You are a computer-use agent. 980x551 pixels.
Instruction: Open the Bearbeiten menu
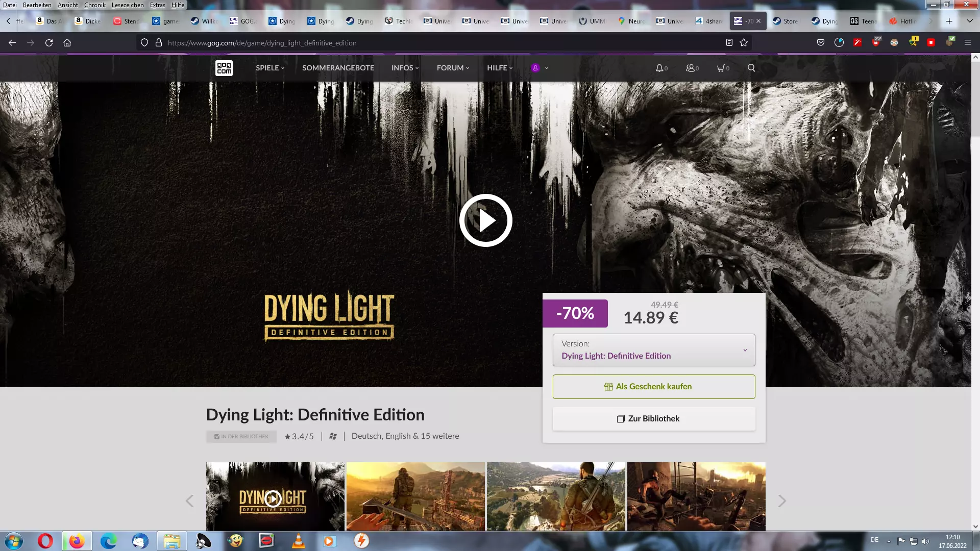37,5
